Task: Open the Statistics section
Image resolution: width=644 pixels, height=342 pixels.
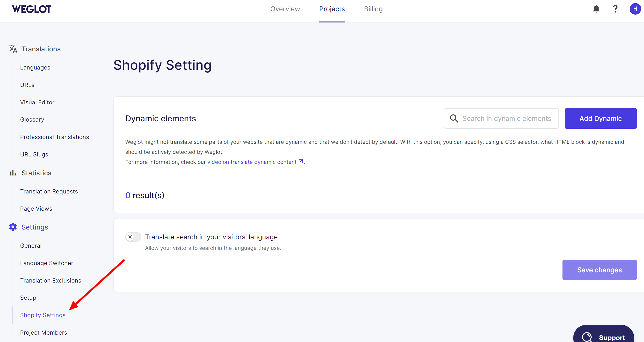Action: (36, 173)
